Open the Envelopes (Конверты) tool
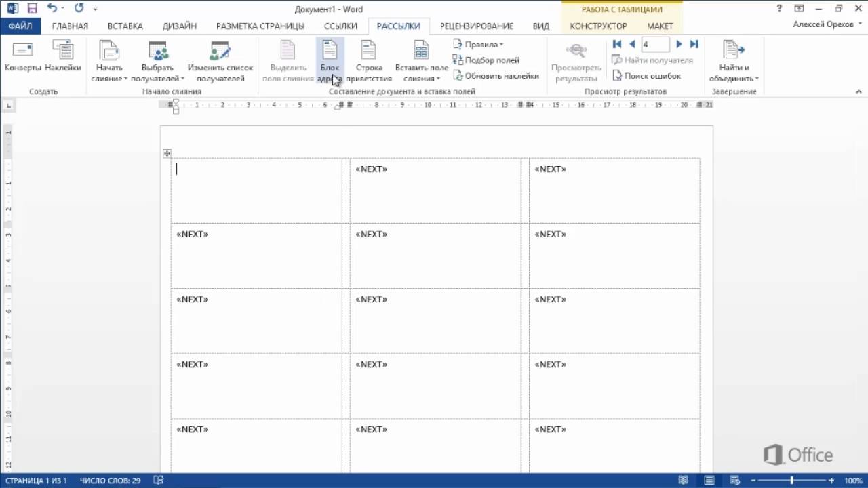 coord(23,57)
